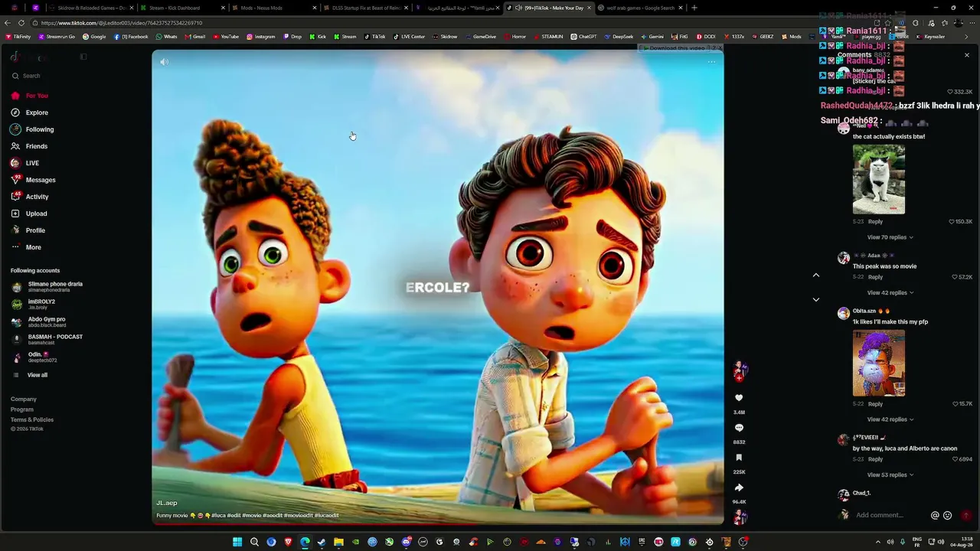Open the LIVE section
980x551 pixels.
[x=25, y=163]
